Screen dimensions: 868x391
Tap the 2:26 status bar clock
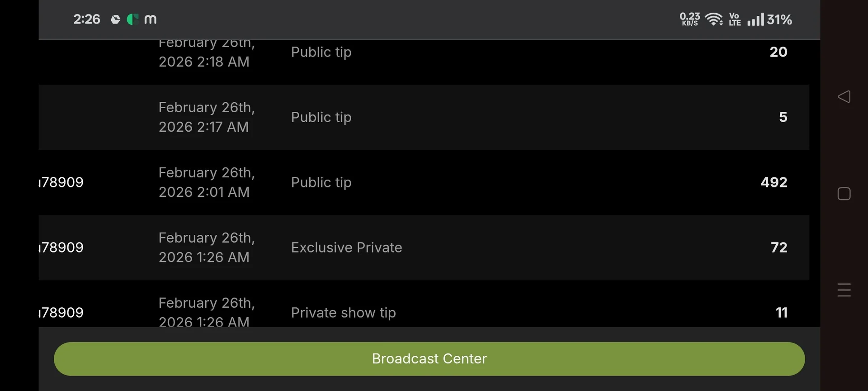click(x=87, y=19)
